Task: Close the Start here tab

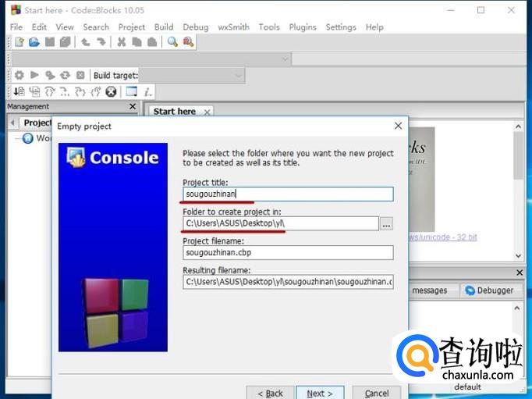Action: tap(207, 112)
